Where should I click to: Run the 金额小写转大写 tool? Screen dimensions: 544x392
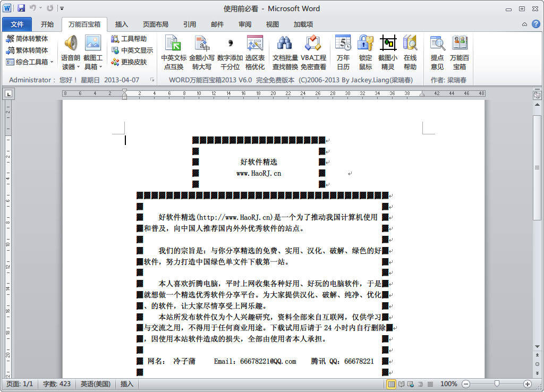coord(201,53)
